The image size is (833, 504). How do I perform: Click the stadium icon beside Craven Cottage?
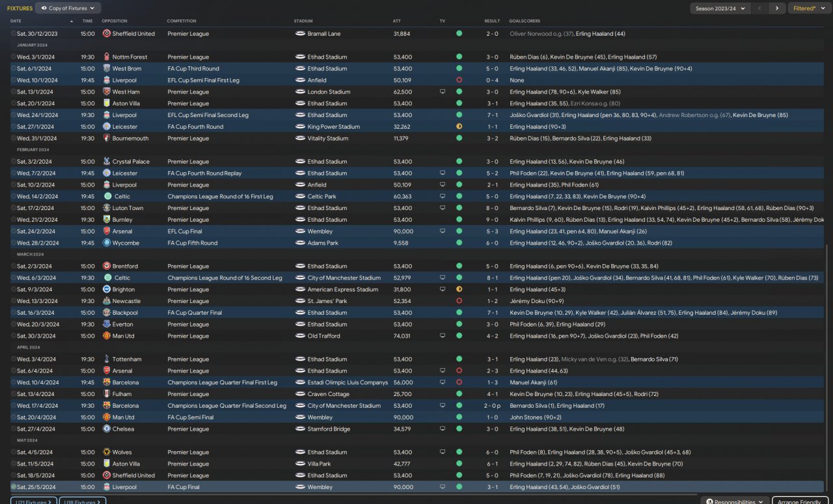point(300,394)
